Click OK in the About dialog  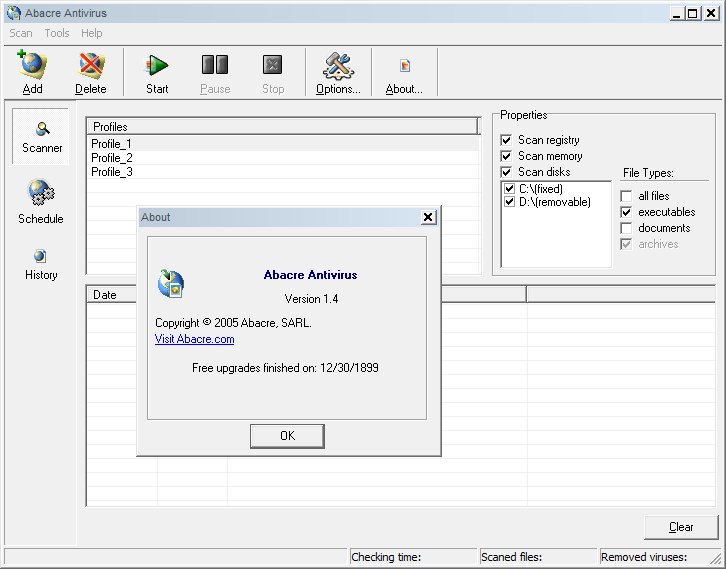pyautogui.click(x=287, y=436)
